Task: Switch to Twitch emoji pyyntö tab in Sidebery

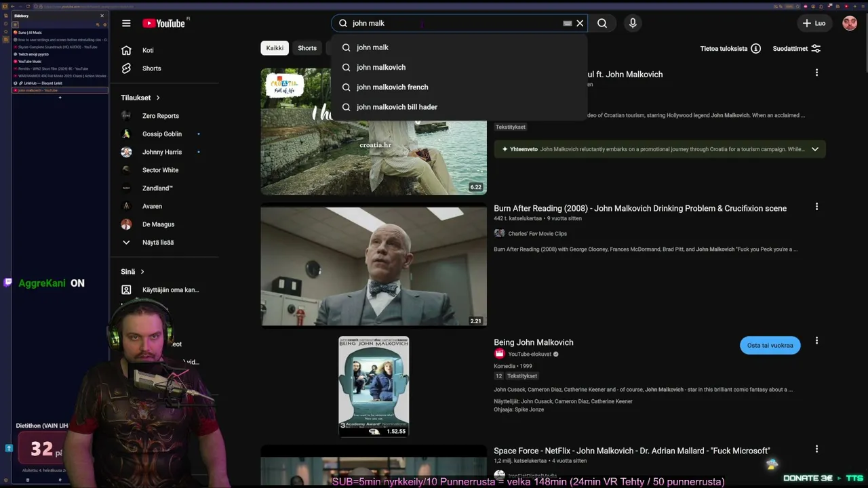Action: click(60, 54)
